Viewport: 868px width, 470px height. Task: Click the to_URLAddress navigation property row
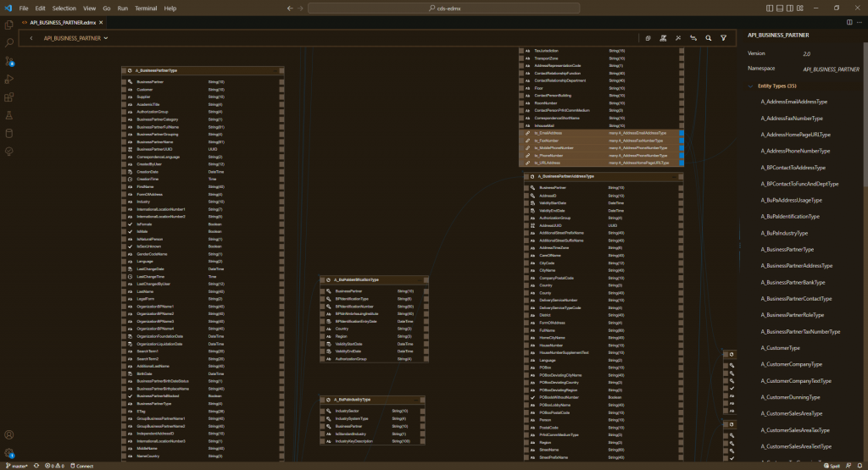click(601, 163)
